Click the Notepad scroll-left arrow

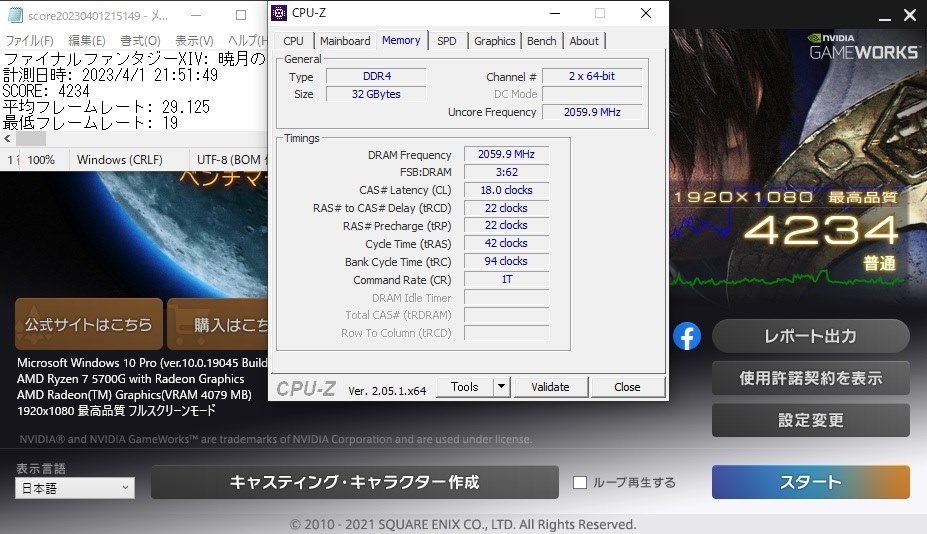(x=7, y=139)
